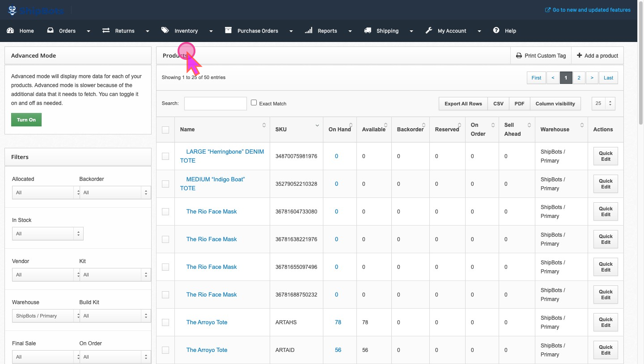
Task: Click the Reports signal bars icon
Action: click(x=309, y=30)
